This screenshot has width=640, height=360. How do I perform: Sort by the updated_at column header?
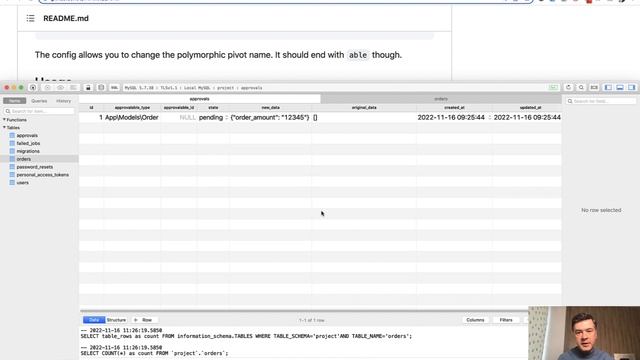coord(530,108)
